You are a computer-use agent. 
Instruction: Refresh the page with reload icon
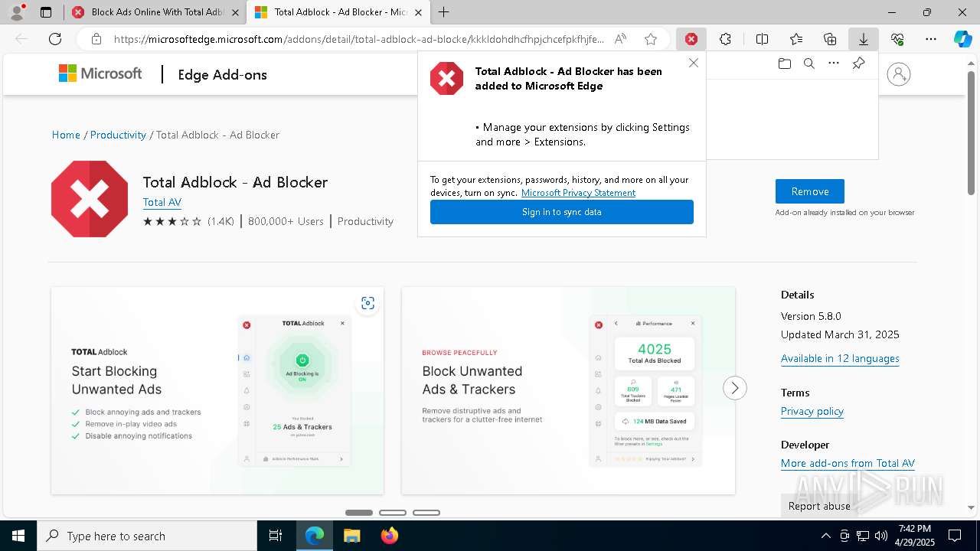(x=55, y=39)
